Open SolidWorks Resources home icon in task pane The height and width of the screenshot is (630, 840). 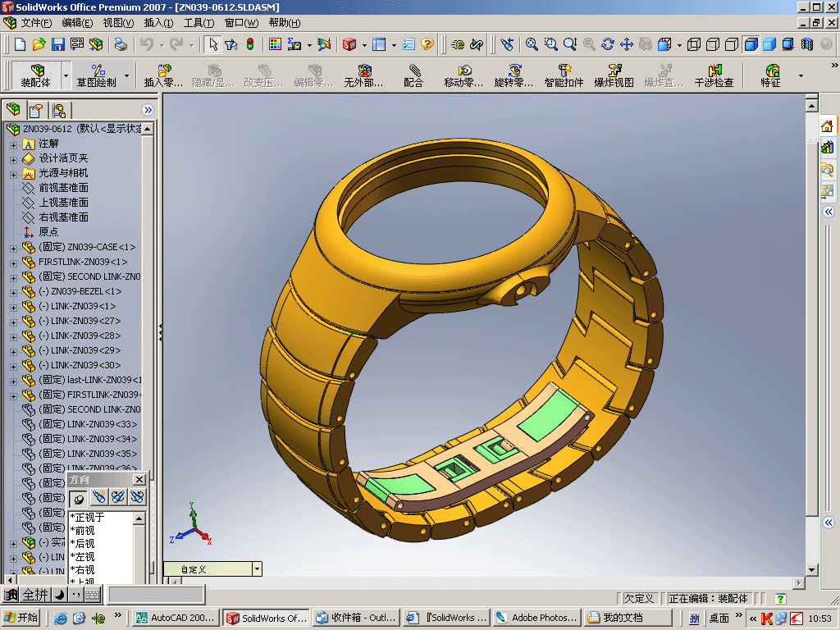[x=828, y=126]
